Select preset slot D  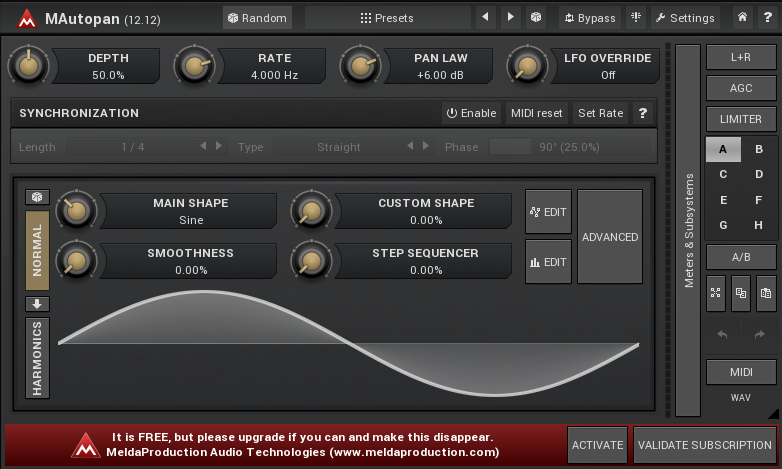point(759,174)
